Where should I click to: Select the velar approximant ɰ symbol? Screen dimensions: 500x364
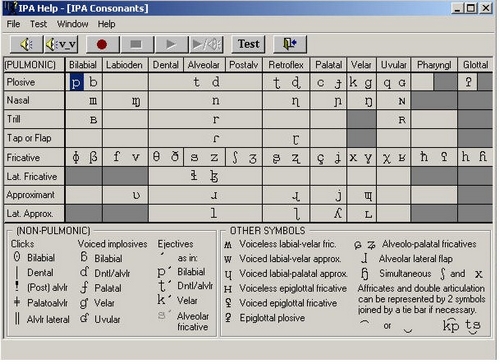[x=368, y=196]
